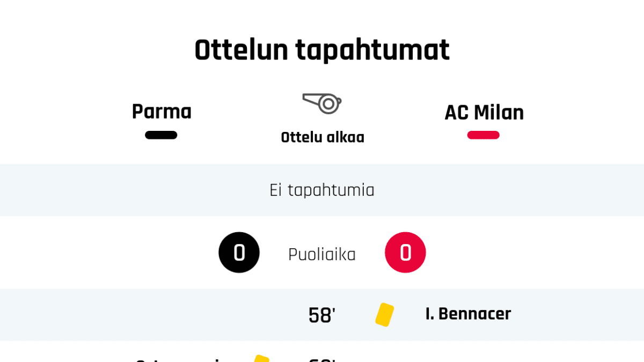644x362 pixels.
Task: Open the AC Milan team name
Action: 484,113
